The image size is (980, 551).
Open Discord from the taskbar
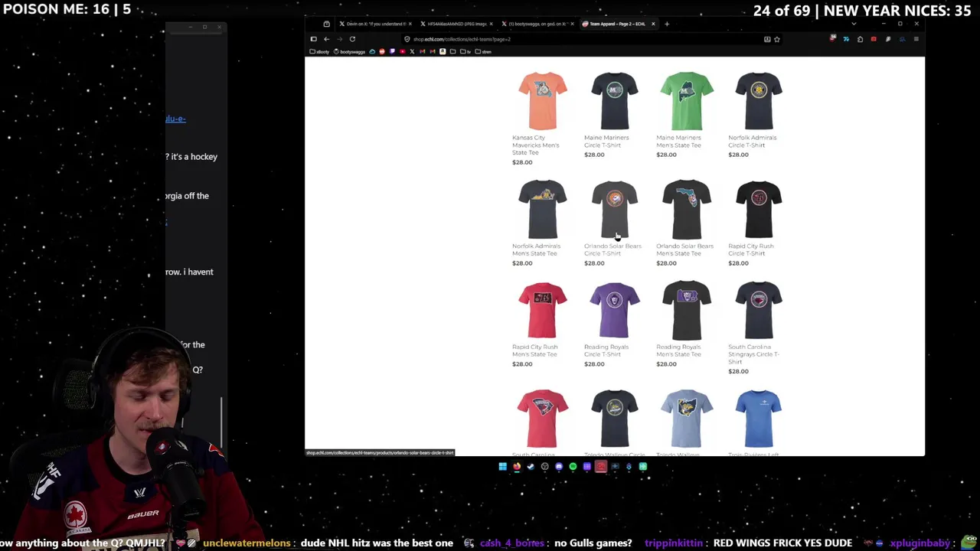pyautogui.click(x=559, y=466)
